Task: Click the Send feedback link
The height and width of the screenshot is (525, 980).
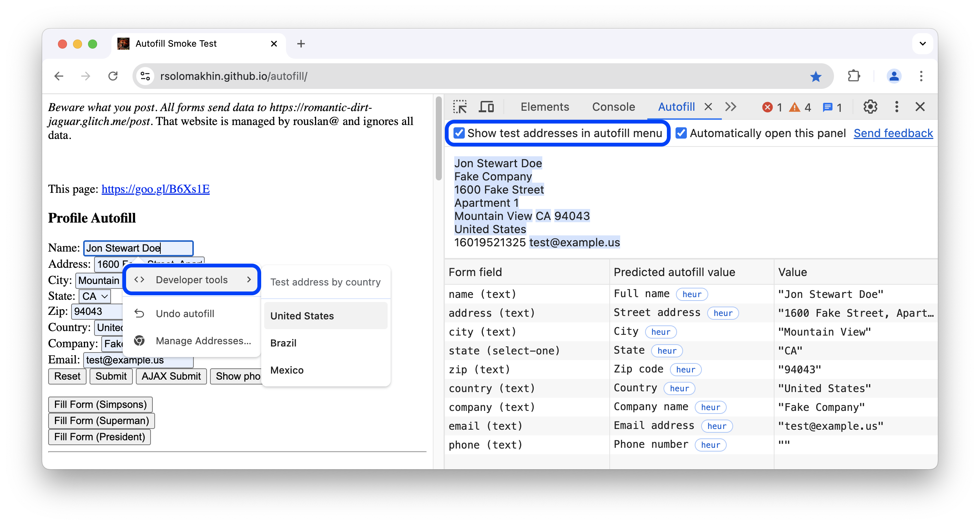Action: click(x=893, y=133)
